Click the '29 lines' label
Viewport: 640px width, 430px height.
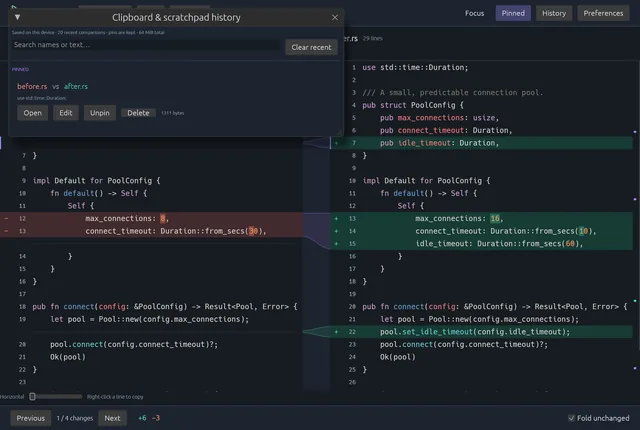coord(373,38)
